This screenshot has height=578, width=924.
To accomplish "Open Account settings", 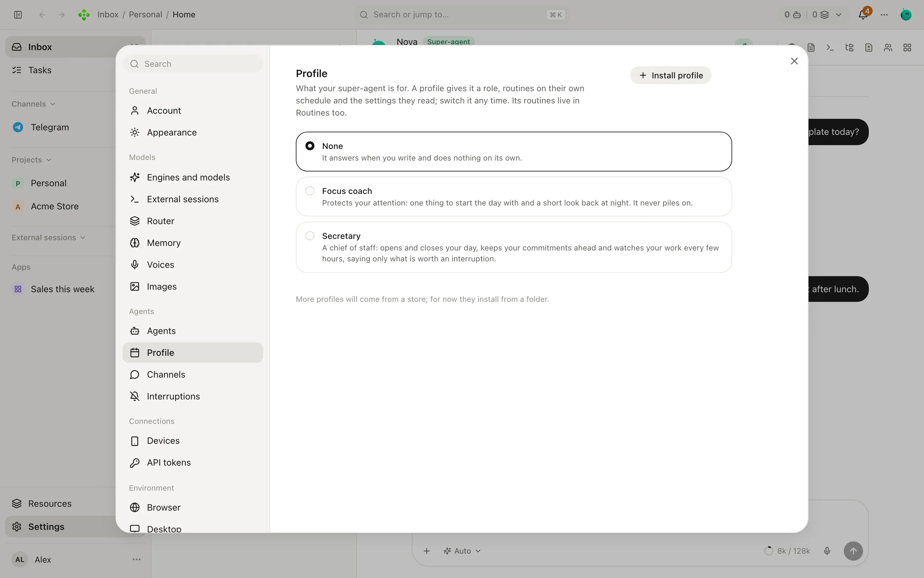I will (193, 110).
